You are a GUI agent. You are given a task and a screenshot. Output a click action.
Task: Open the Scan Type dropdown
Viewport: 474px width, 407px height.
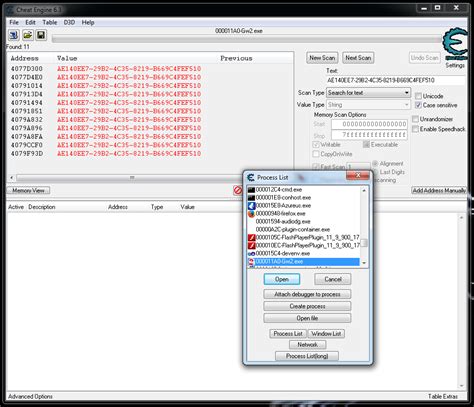pos(368,93)
